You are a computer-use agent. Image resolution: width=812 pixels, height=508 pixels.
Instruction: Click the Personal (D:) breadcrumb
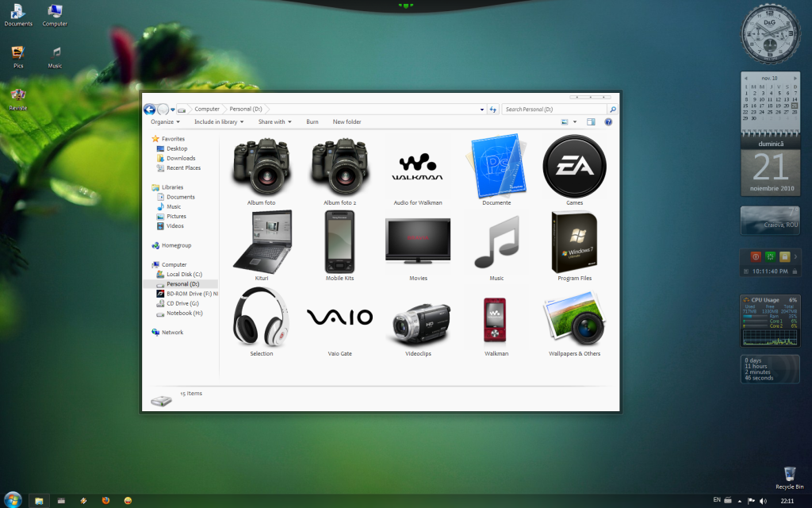(x=246, y=109)
